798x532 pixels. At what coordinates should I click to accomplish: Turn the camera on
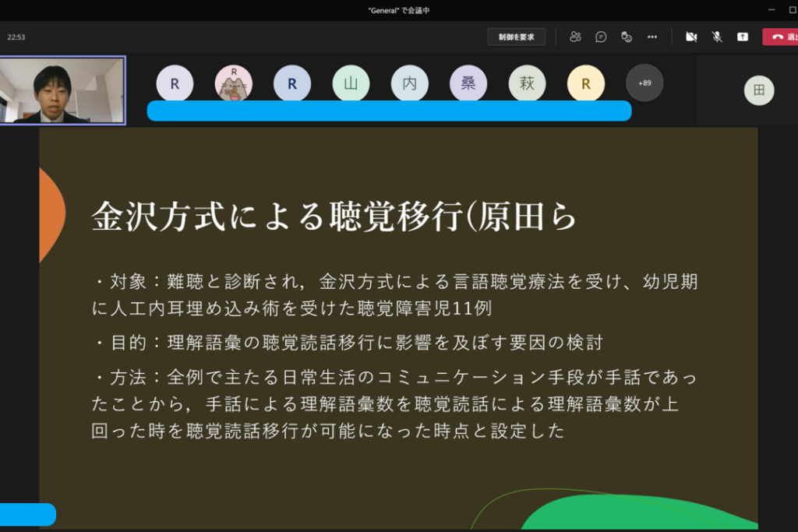tap(691, 37)
